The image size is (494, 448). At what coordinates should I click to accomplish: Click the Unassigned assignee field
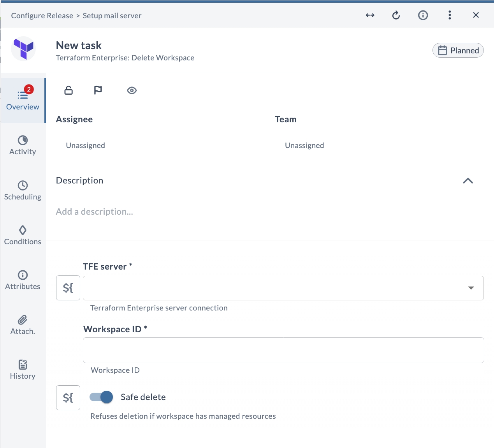[85, 145]
